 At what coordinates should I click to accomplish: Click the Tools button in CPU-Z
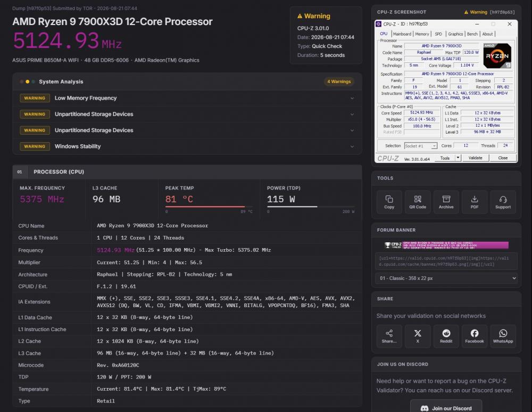pos(444,158)
